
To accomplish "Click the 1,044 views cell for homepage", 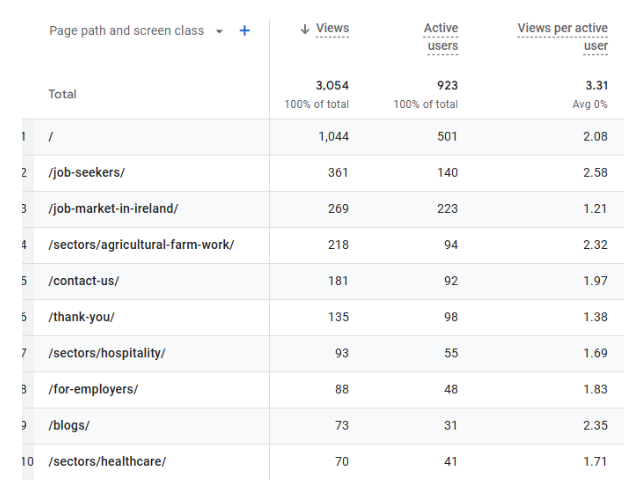I will coord(333,136).
